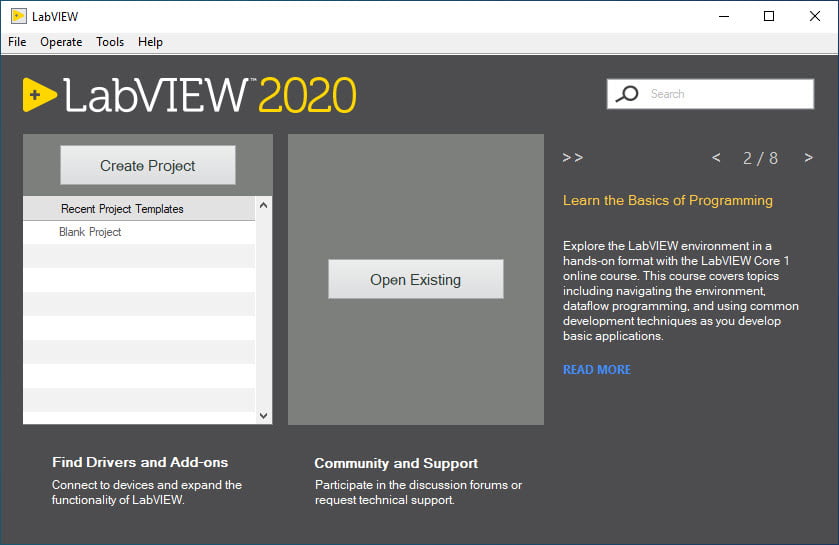Open Find Drivers and Add-ons
Screen dimensions: 839x545
[140, 462]
